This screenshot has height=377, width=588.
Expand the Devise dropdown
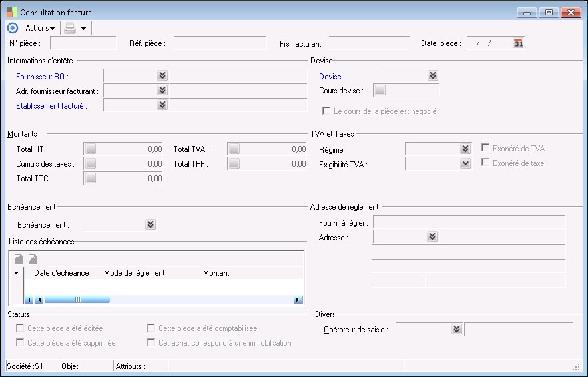pyautogui.click(x=432, y=75)
